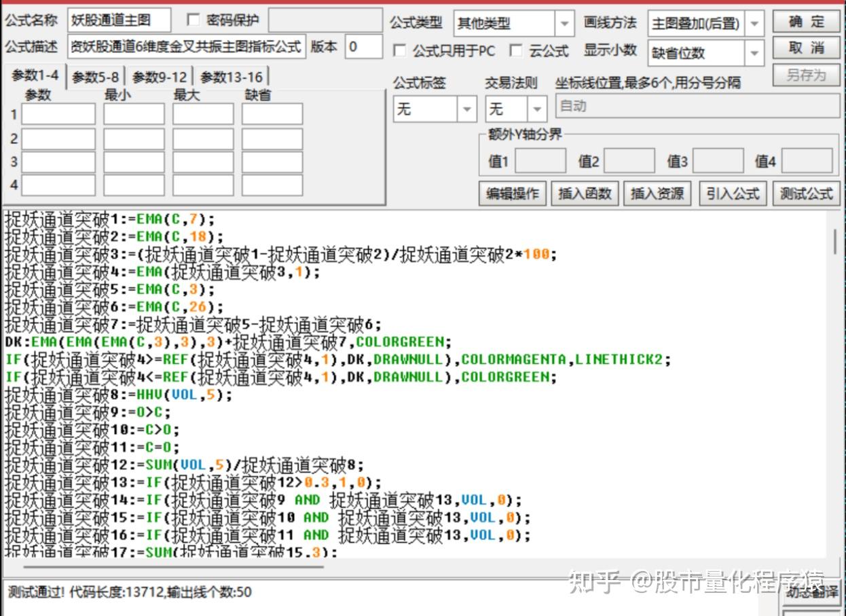
Task: Click the DK:EMA code line
Action: pyautogui.click(x=228, y=342)
